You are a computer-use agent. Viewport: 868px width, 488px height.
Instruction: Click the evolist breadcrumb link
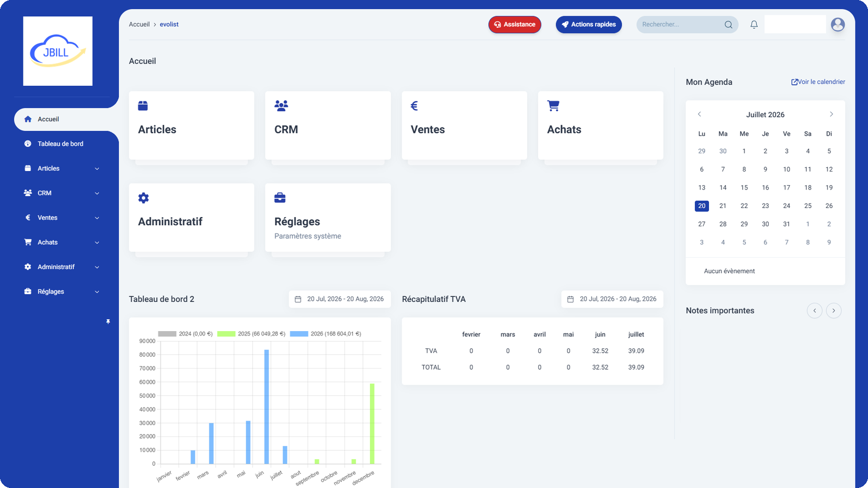(x=169, y=24)
